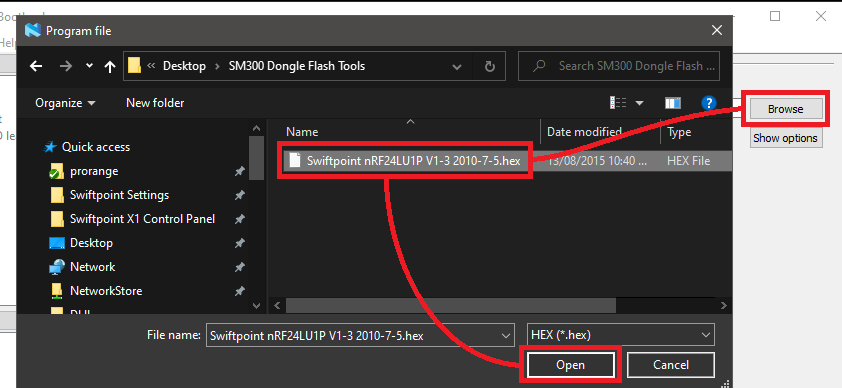Expand the File name dropdown arrow
842x388 pixels.
[505, 336]
